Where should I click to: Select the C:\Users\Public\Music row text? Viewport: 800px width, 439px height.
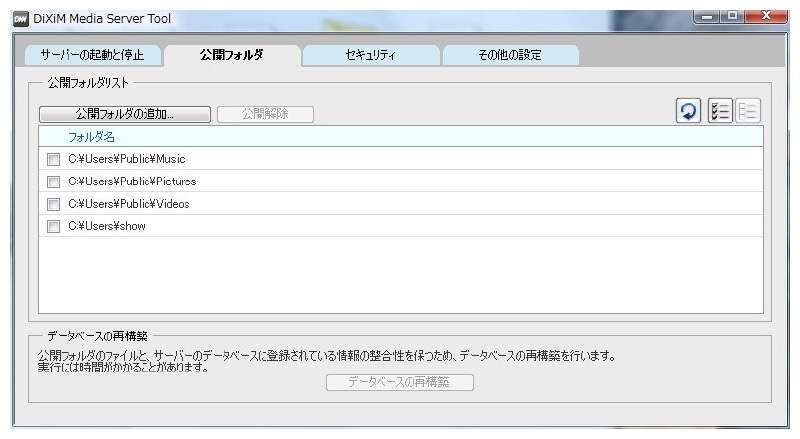pyautogui.click(x=127, y=159)
